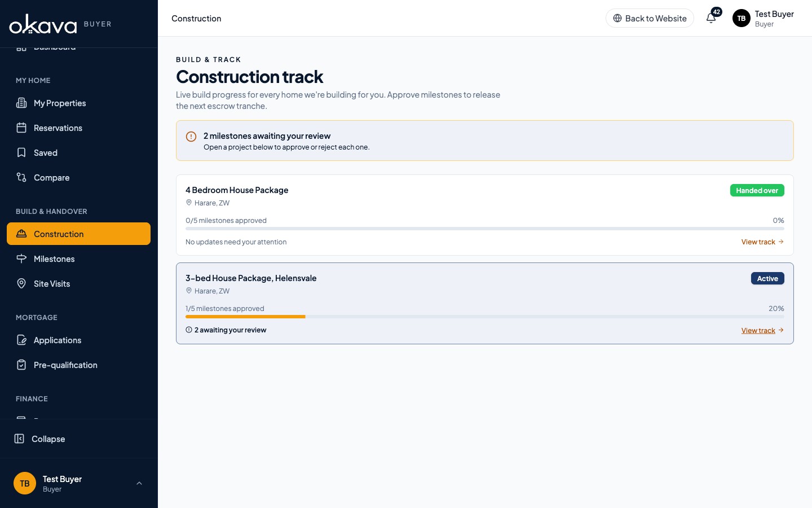
Task: Click '1/5 milestones approved' text
Action: pyautogui.click(x=225, y=308)
